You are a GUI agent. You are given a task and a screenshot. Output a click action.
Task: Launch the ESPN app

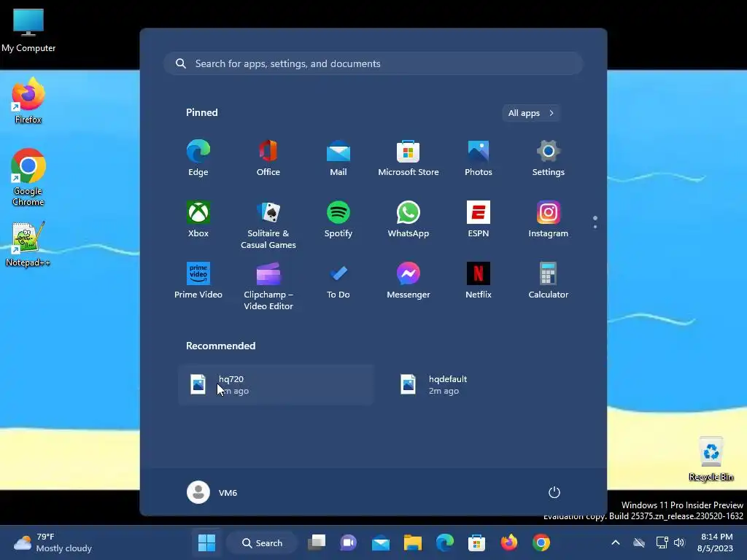pyautogui.click(x=479, y=219)
